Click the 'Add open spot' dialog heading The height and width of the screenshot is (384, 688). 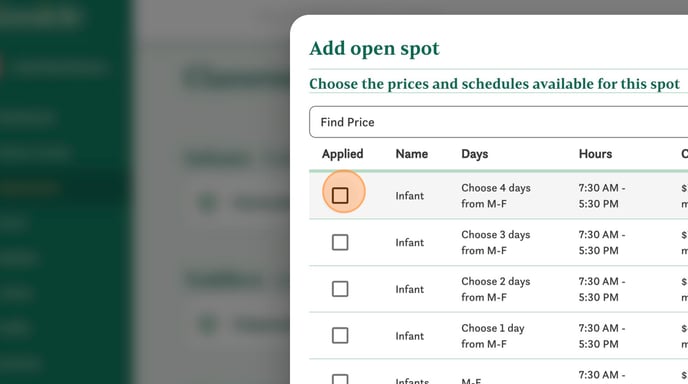click(x=374, y=49)
